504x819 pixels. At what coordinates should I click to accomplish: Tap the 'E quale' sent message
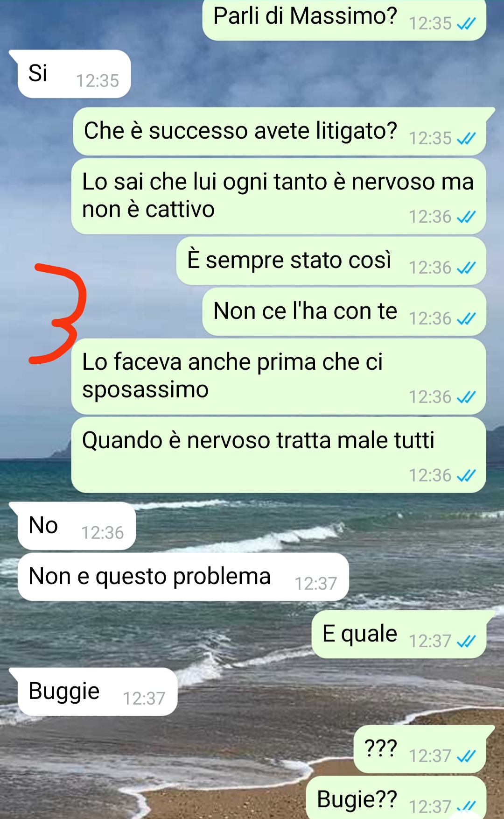point(399,634)
